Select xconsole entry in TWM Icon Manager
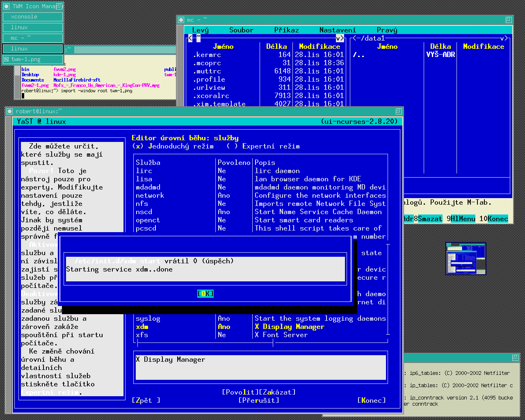The image size is (525, 420). pyautogui.click(x=33, y=17)
